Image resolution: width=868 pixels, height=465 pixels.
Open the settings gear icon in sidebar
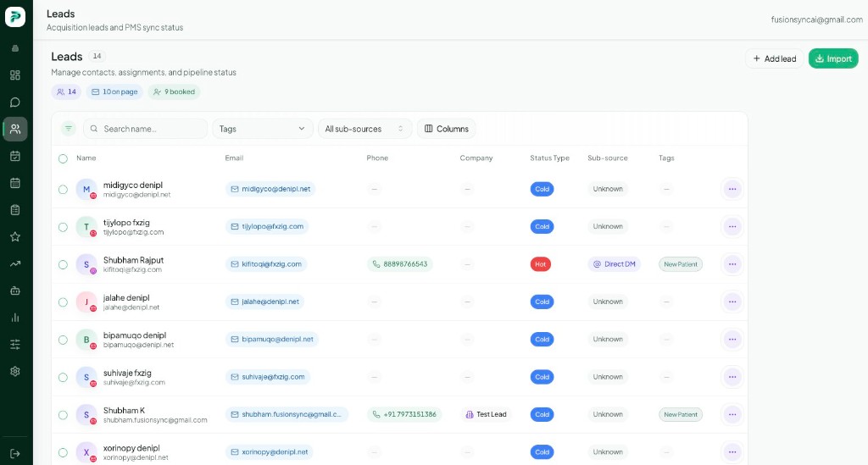tap(15, 371)
